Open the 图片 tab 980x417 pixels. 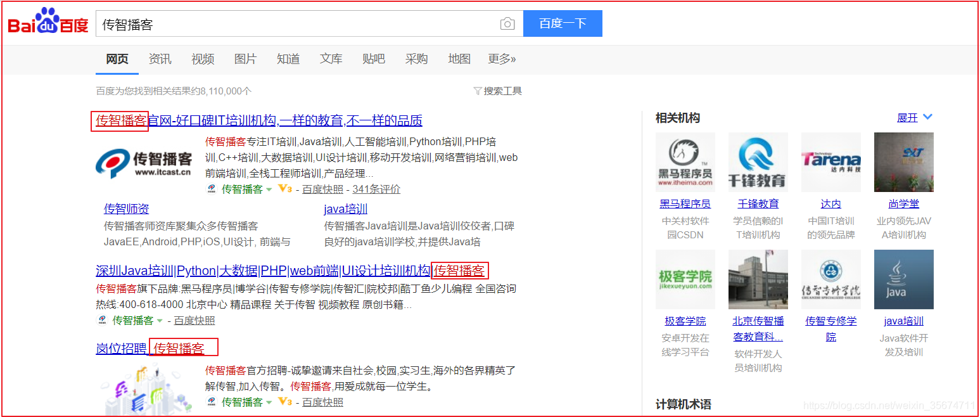pos(245,59)
